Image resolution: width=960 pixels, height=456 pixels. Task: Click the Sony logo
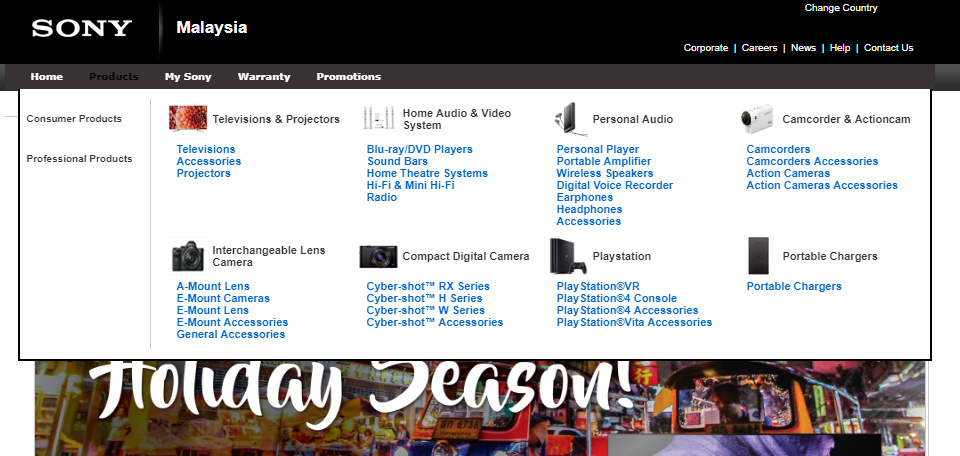(x=81, y=28)
